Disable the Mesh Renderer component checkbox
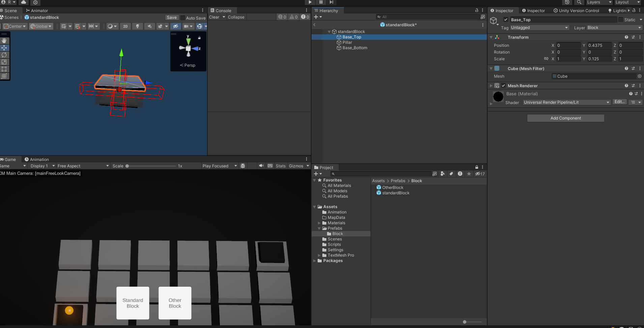The width and height of the screenshot is (644, 328). (503, 86)
